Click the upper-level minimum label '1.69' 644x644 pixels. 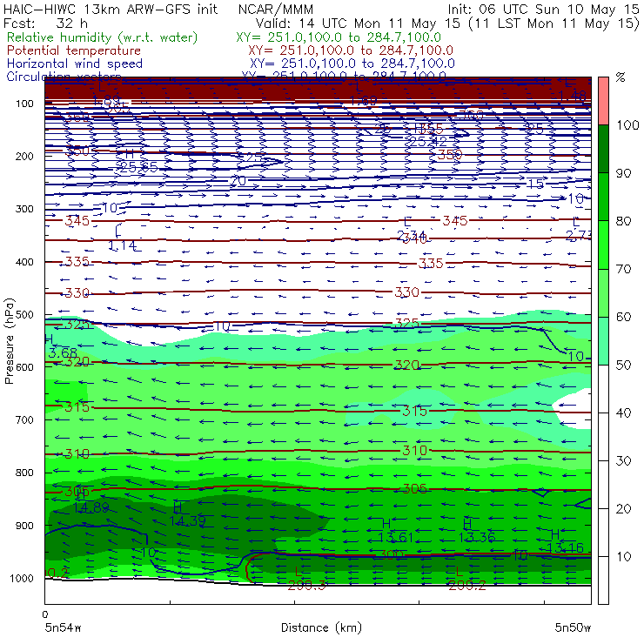coord(364,101)
